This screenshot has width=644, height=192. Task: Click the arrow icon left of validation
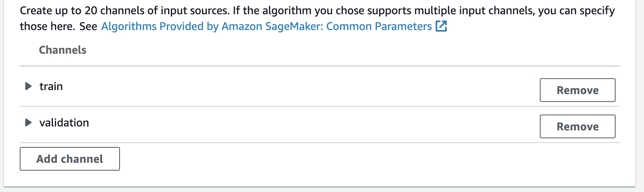tap(28, 122)
